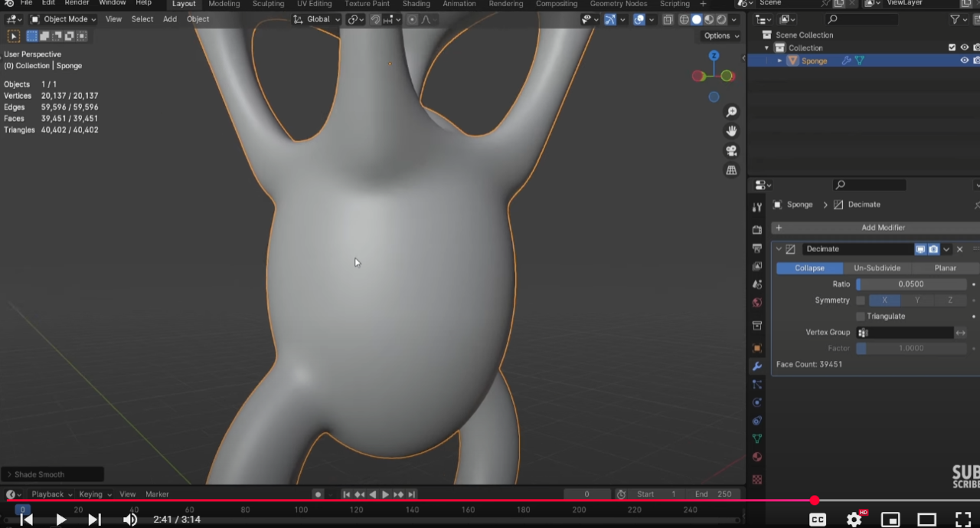Click the zoom magnifier viewport icon

[731, 112]
